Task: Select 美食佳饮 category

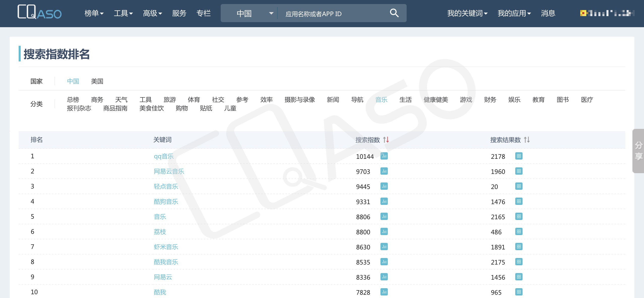Action: point(152,108)
